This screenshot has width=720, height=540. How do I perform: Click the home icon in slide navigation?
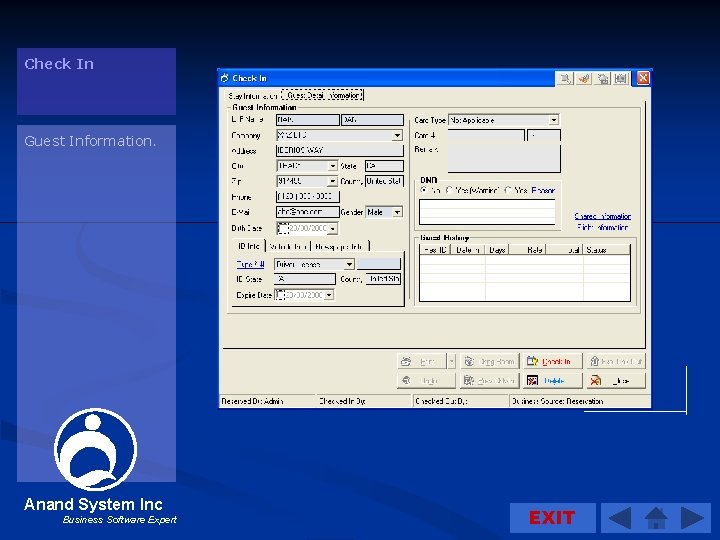tap(656, 518)
